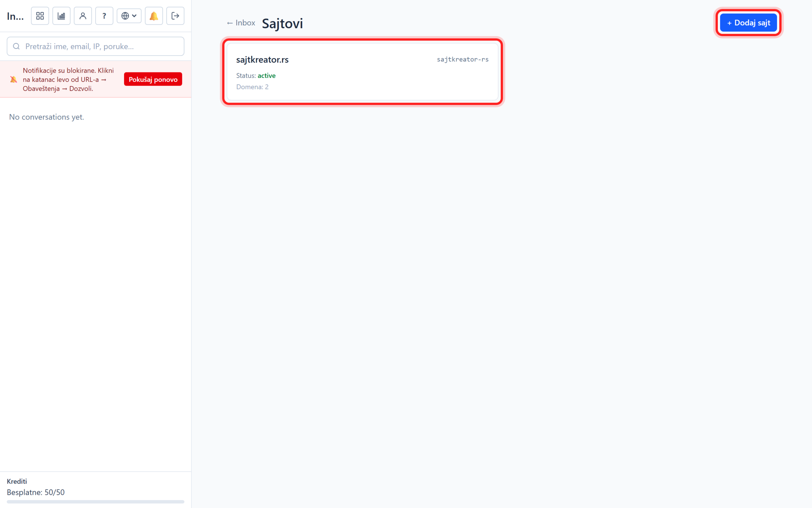Click the + Dodaj sajt button
This screenshot has width=812, height=508.
(749, 23)
